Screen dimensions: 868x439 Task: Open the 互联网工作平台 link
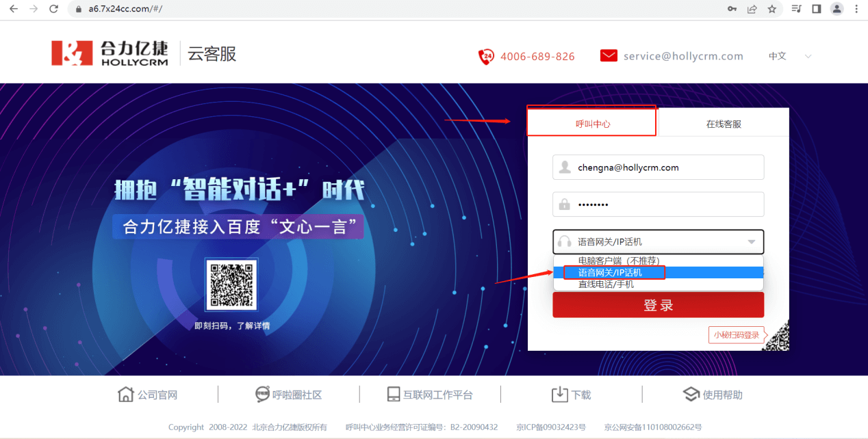438,395
